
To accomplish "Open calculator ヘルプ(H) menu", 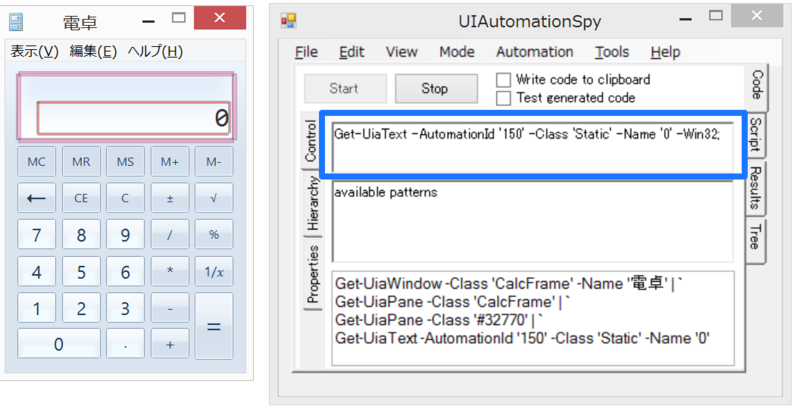I will [x=155, y=52].
